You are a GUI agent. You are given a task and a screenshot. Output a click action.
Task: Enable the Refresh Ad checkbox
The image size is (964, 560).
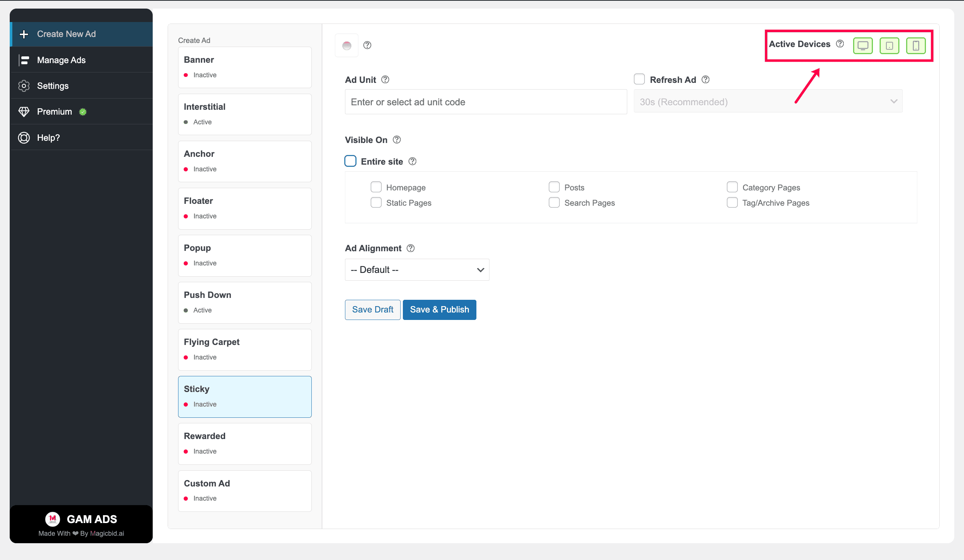639,79
